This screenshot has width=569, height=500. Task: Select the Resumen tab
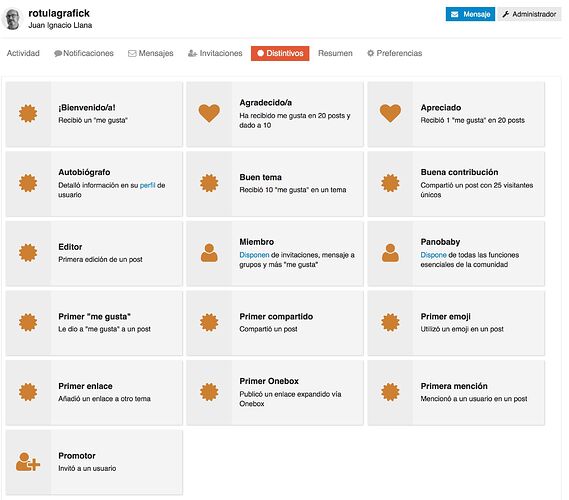(x=335, y=53)
